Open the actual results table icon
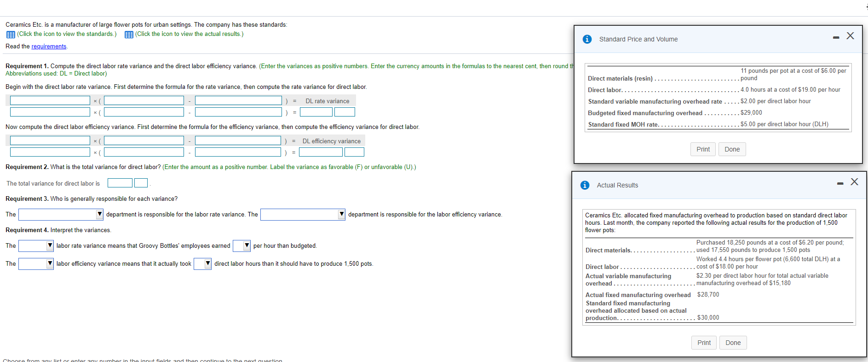 click(x=129, y=35)
